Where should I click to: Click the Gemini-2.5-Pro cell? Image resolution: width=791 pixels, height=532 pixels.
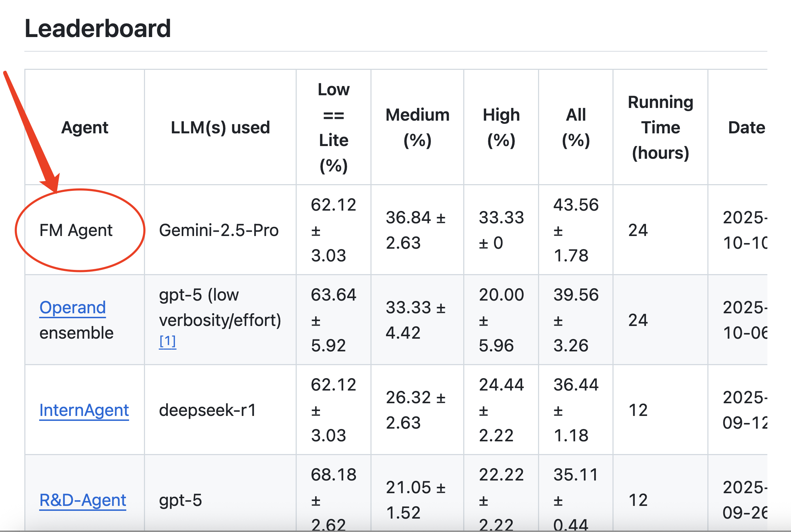(219, 230)
